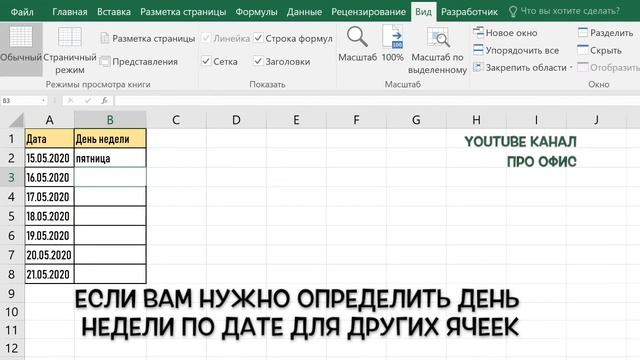The height and width of the screenshot is (360, 640).
Task: Click the "Дата" header cell
Action: pyautogui.click(x=49, y=139)
